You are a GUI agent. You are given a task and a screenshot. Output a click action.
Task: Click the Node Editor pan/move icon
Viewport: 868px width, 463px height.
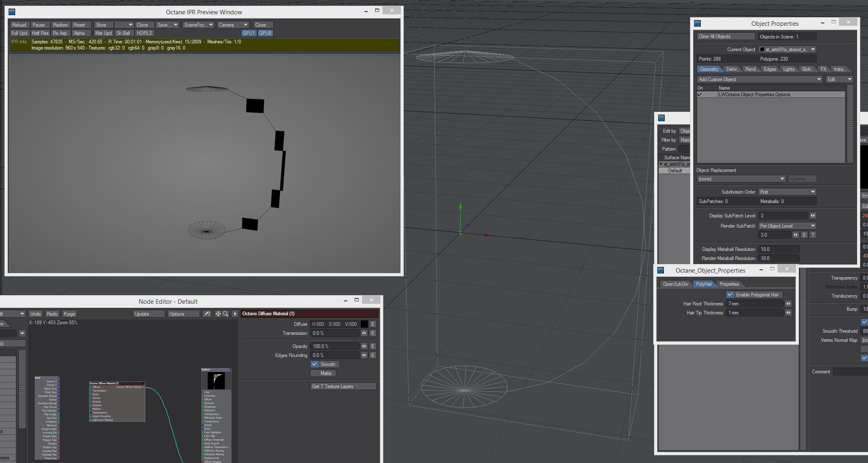point(218,314)
